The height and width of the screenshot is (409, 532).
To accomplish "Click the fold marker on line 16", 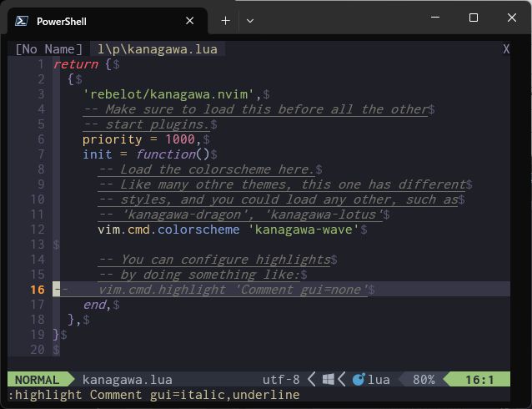I will coord(58,290).
